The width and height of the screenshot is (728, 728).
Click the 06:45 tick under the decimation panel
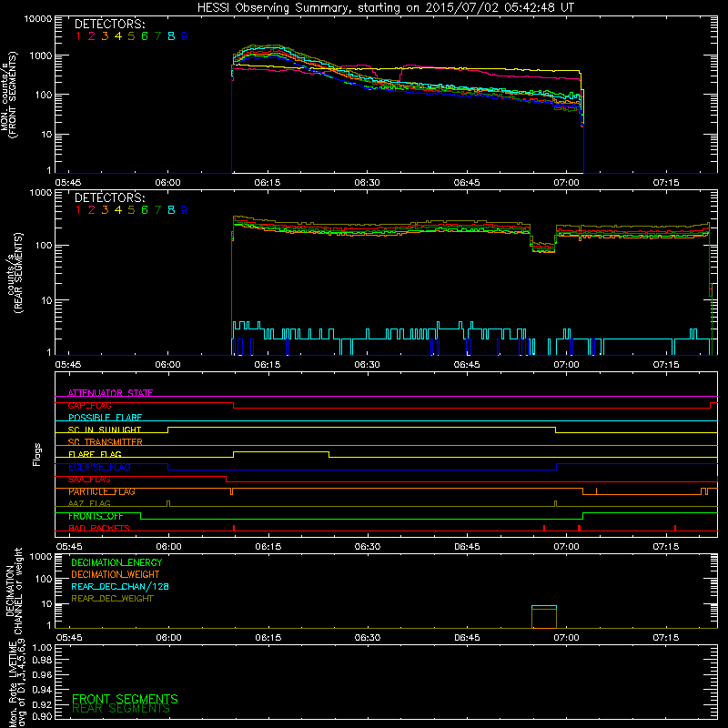(x=467, y=638)
